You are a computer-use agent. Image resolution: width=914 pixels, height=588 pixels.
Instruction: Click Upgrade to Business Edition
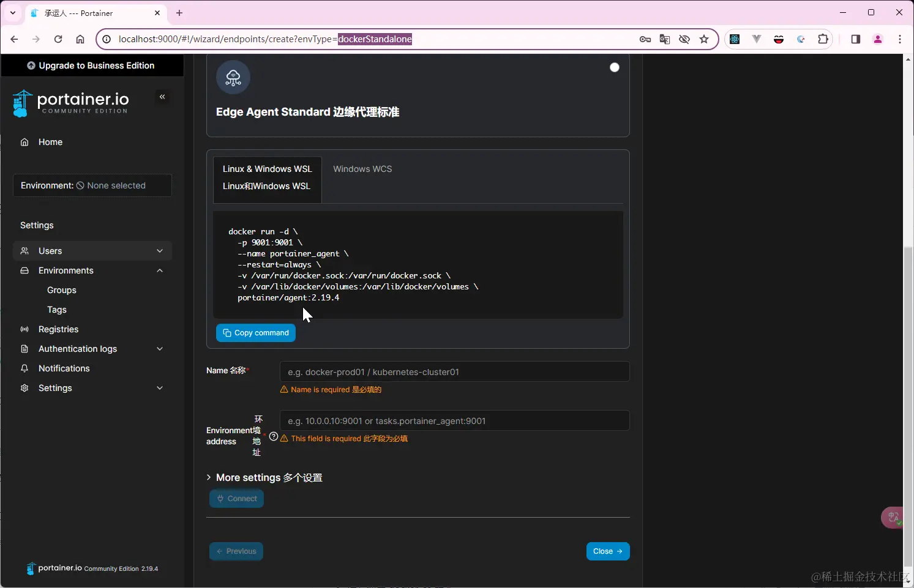click(x=91, y=65)
